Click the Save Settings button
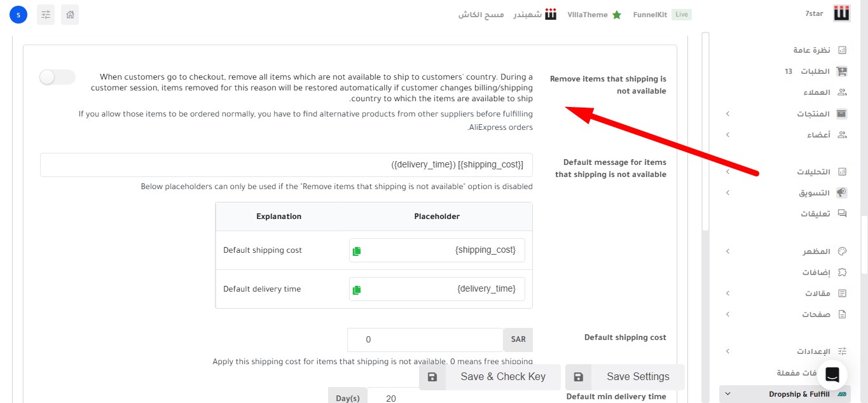The image size is (868, 403). pos(625,377)
